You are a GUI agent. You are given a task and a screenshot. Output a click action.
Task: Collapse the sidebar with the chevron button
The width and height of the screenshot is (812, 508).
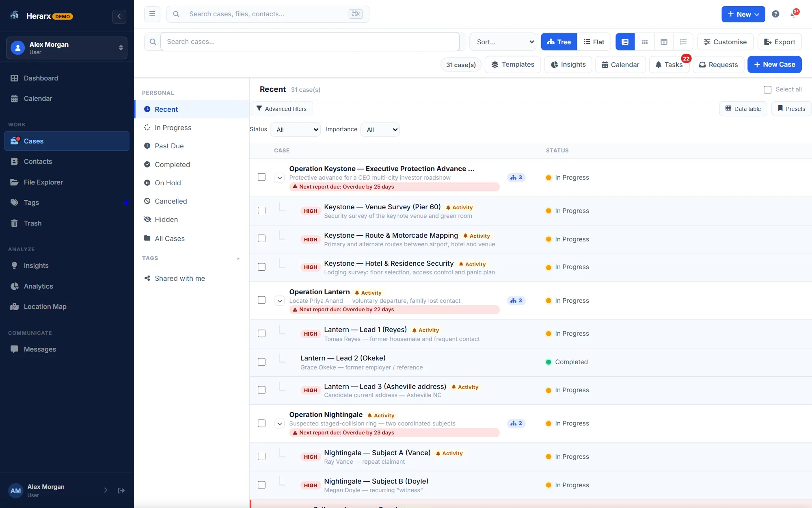coord(119,16)
